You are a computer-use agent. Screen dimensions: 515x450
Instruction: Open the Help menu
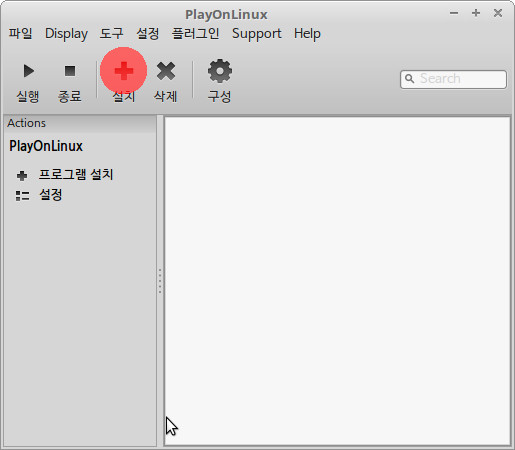coord(307,34)
